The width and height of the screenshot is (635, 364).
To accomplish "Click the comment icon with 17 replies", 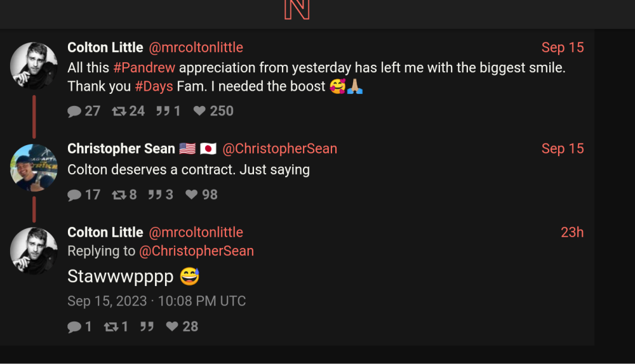I will click(x=74, y=195).
